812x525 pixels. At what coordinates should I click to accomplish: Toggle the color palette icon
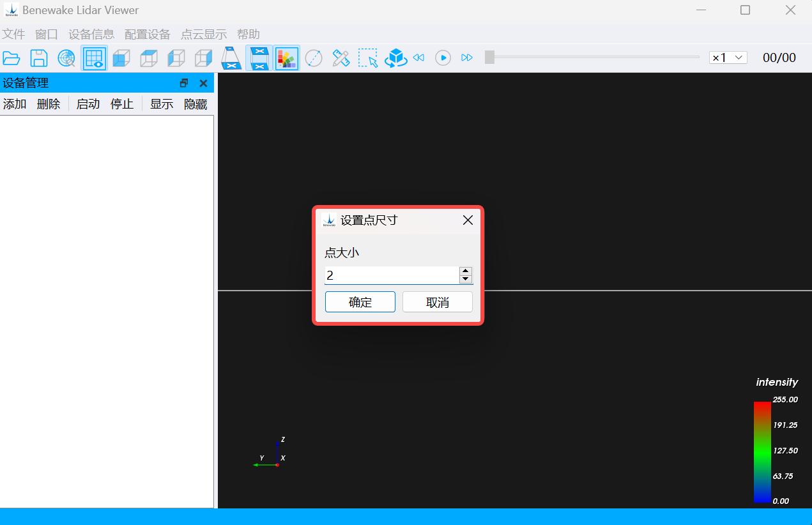(287, 58)
